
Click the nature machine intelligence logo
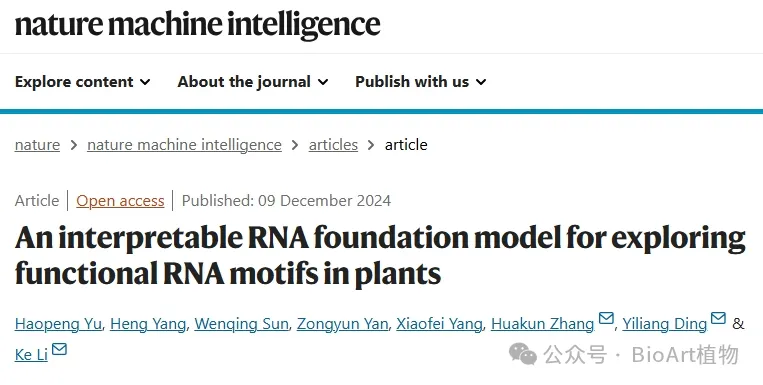198,24
